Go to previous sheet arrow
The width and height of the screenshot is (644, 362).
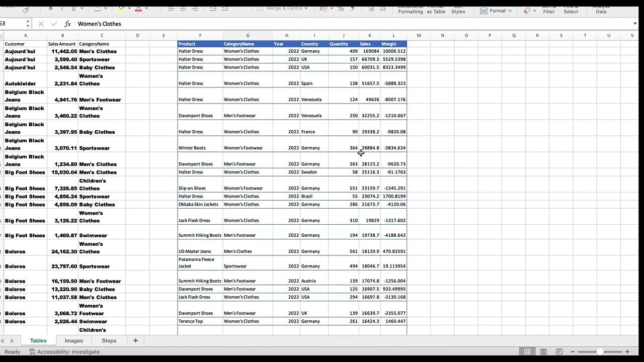point(2,341)
